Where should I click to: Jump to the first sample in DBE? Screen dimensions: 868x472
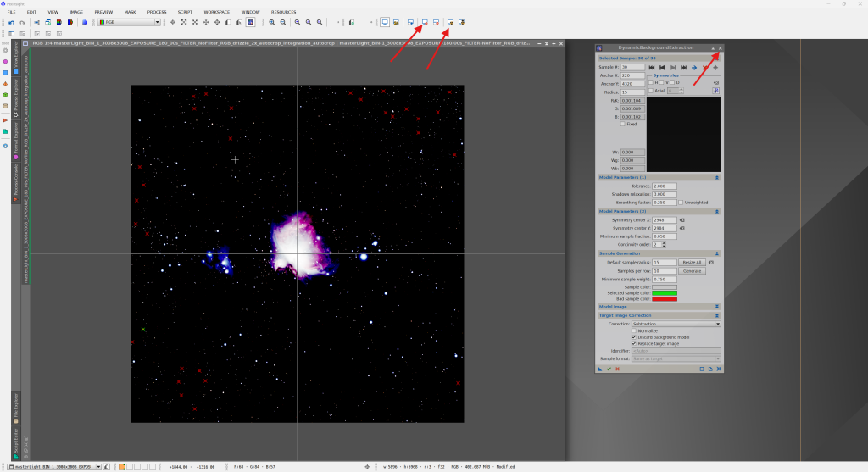coord(651,67)
